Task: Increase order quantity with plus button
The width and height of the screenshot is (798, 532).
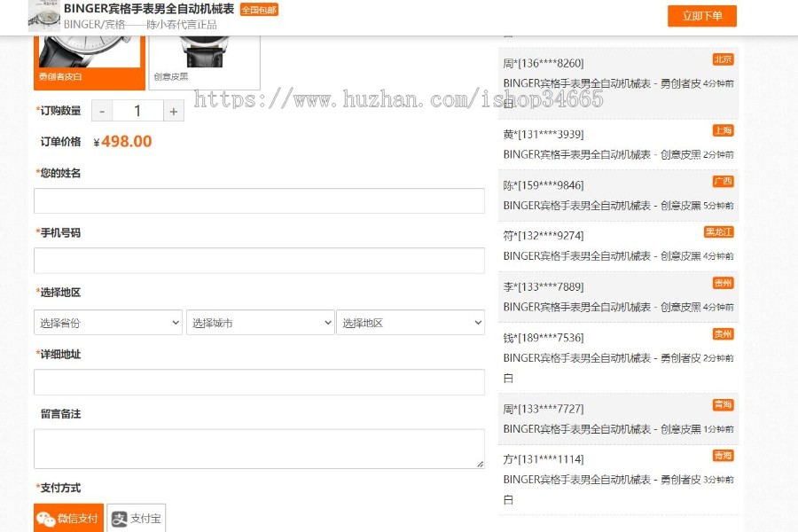Action: point(174,111)
